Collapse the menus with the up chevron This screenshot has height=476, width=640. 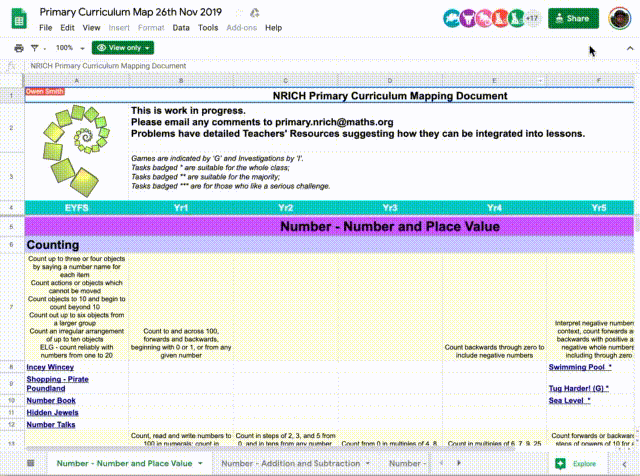[617, 47]
